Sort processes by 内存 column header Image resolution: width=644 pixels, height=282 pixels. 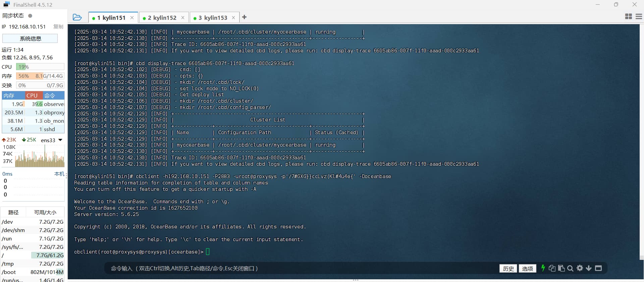coord(13,96)
